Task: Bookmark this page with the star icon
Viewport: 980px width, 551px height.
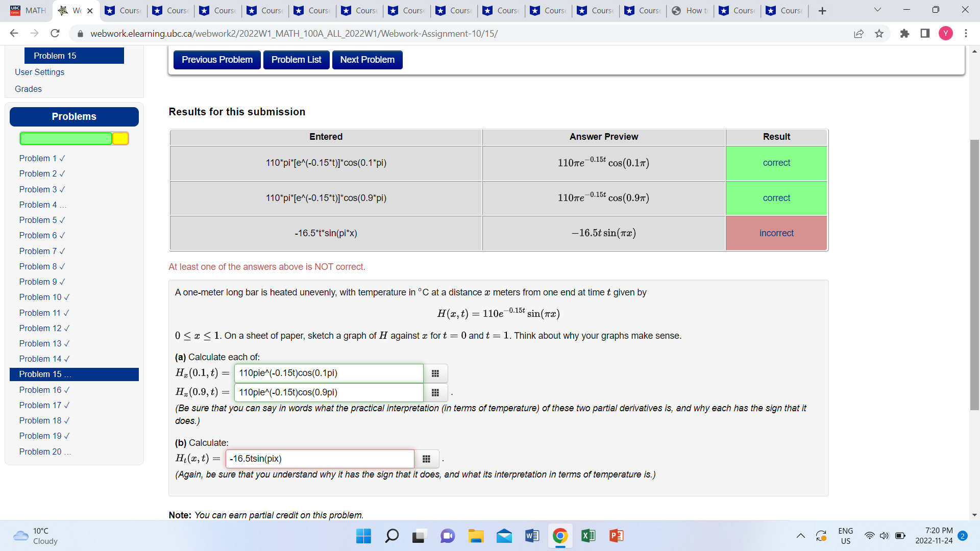Action: point(879,34)
